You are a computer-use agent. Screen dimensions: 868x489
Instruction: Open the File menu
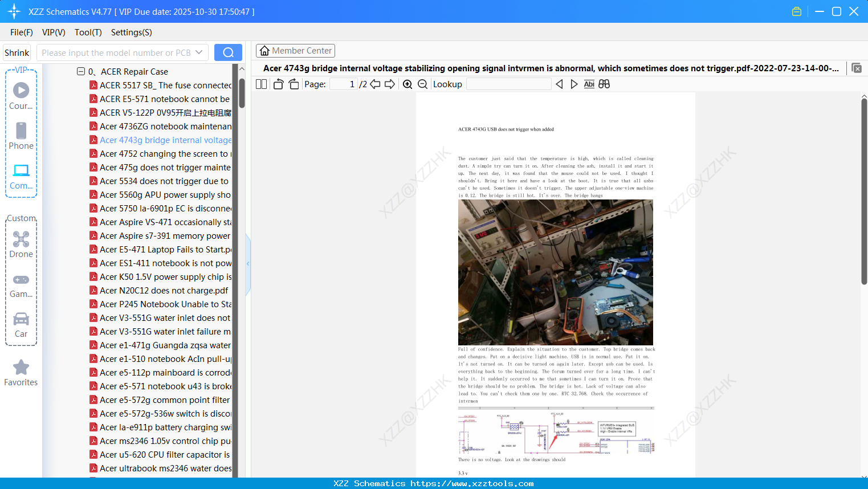(x=22, y=32)
